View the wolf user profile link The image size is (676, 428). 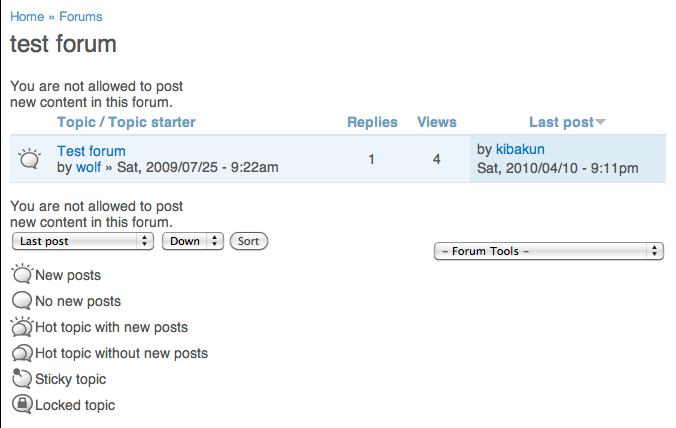(x=88, y=167)
